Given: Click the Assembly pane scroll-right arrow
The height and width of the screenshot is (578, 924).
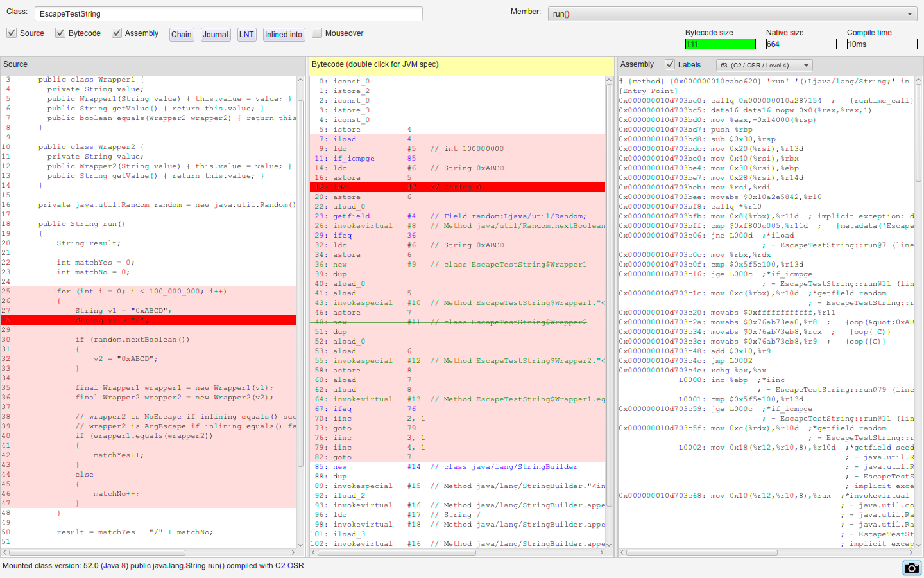Looking at the screenshot, I should pyautogui.click(x=911, y=552).
